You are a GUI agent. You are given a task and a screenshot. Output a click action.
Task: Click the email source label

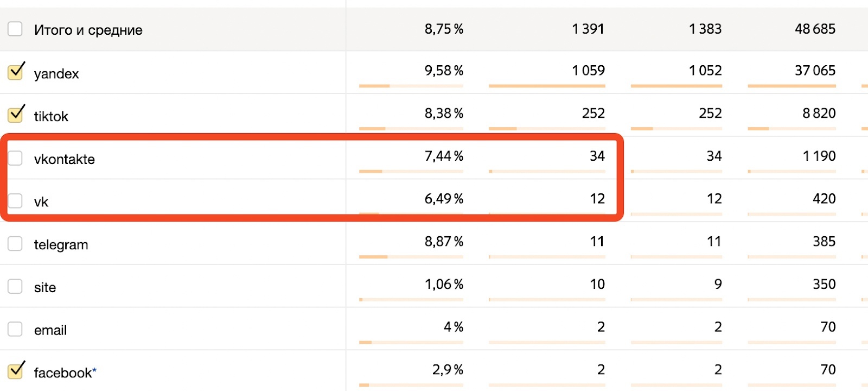[x=50, y=330]
